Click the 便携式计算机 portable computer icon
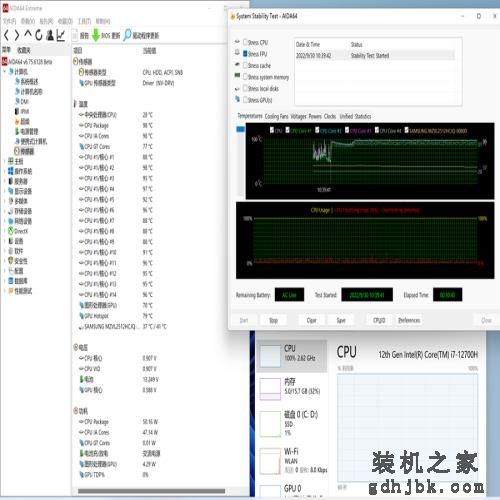 pyautogui.click(x=17, y=141)
